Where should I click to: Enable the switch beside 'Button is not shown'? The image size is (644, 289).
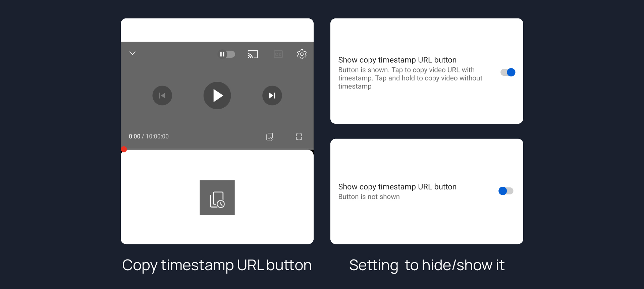(506, 191)
